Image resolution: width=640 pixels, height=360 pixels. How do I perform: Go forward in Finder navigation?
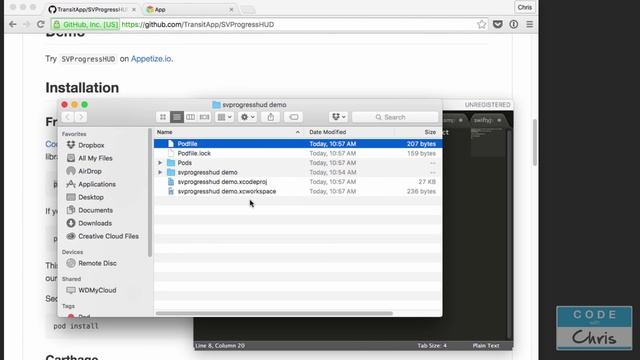(x=81, y=117)
